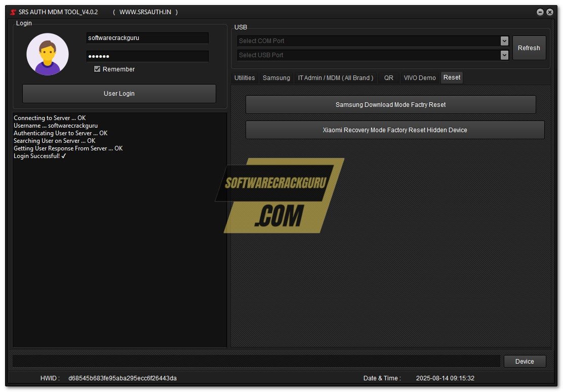Run Samsung Download Mode Factory Reset
563x392 pixels.
pyautogui.click(x=390, y=104)
